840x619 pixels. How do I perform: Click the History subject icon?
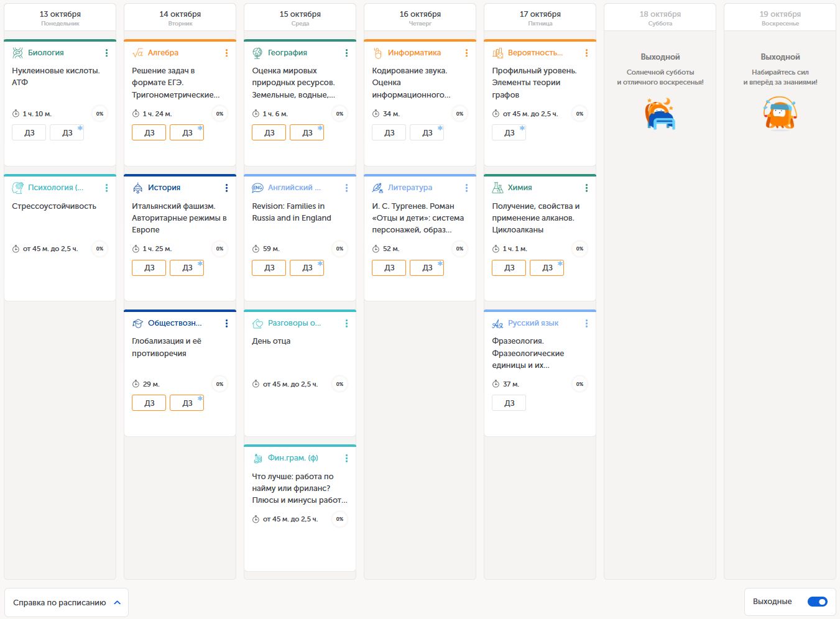(x=137, y=188)
